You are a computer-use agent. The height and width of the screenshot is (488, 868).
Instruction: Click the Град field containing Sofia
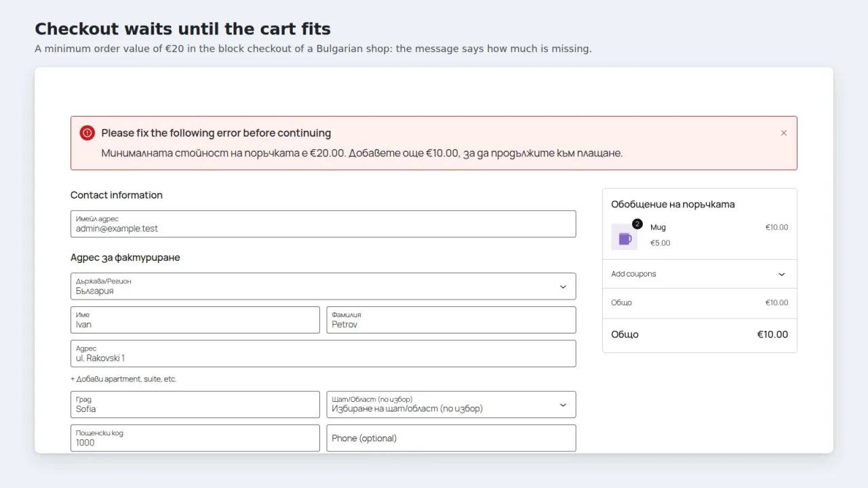pos(195,405)
